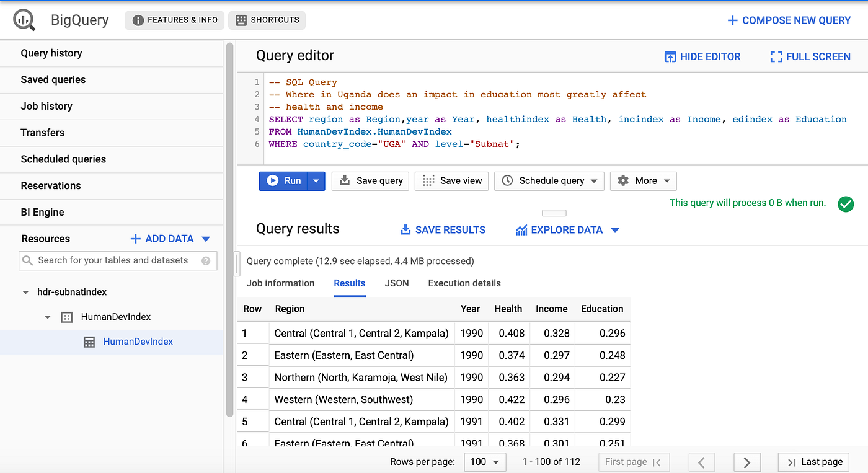Click the Save Results download icon
Screen dimensions: 868x473
tap(405, 229)
